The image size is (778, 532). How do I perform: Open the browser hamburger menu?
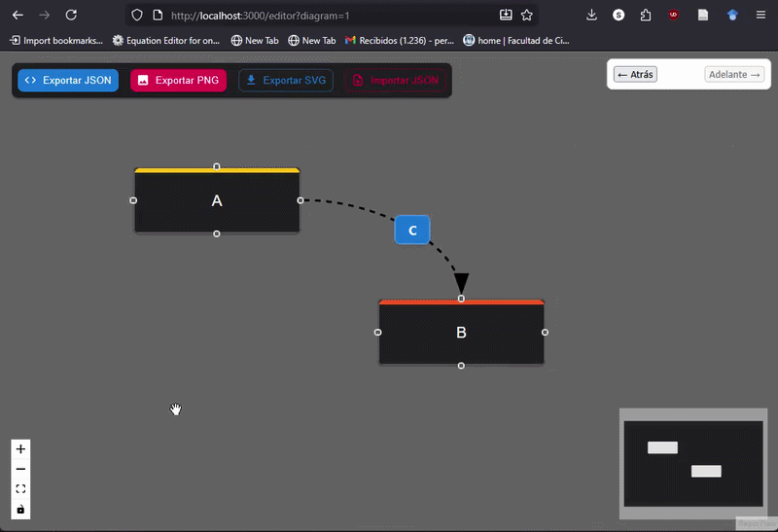click(x=760, y=16)
